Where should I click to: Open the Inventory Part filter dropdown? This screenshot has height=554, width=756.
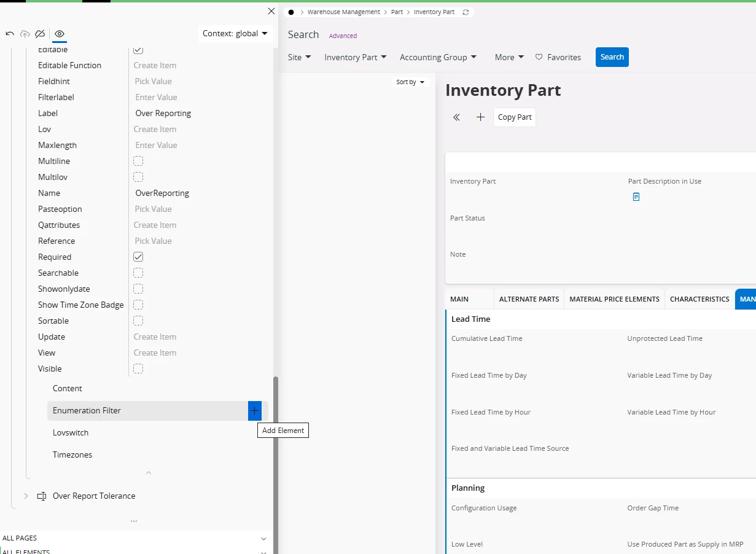[x=356, y=57]
